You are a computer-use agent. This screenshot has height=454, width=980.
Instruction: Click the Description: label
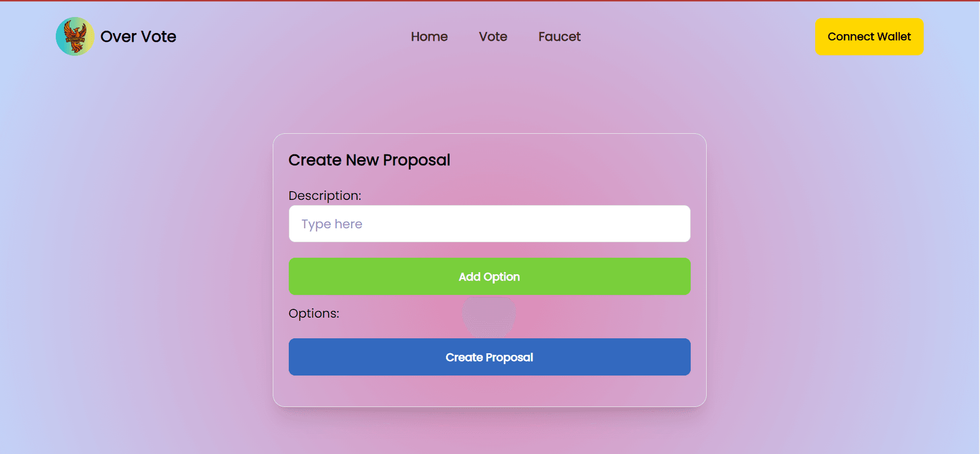pos(324,196)
